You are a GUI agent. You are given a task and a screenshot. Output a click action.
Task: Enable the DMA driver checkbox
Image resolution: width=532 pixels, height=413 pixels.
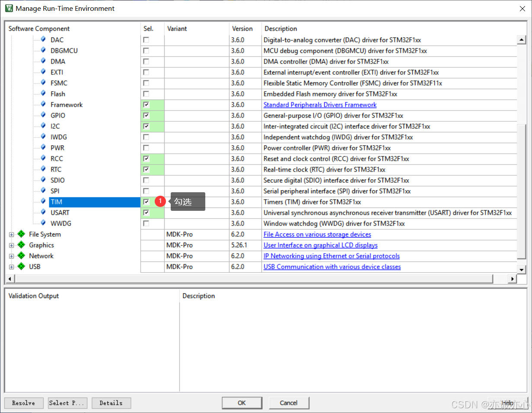[146, 61]
